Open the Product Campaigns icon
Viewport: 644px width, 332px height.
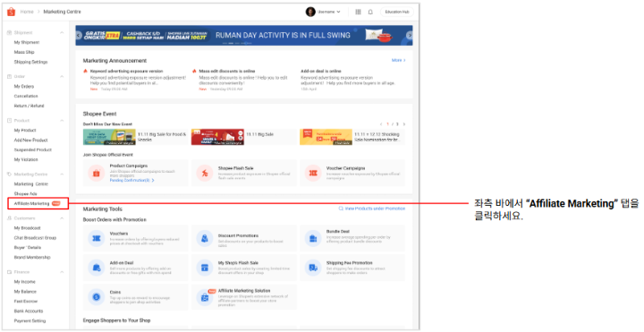pos(97,174)
